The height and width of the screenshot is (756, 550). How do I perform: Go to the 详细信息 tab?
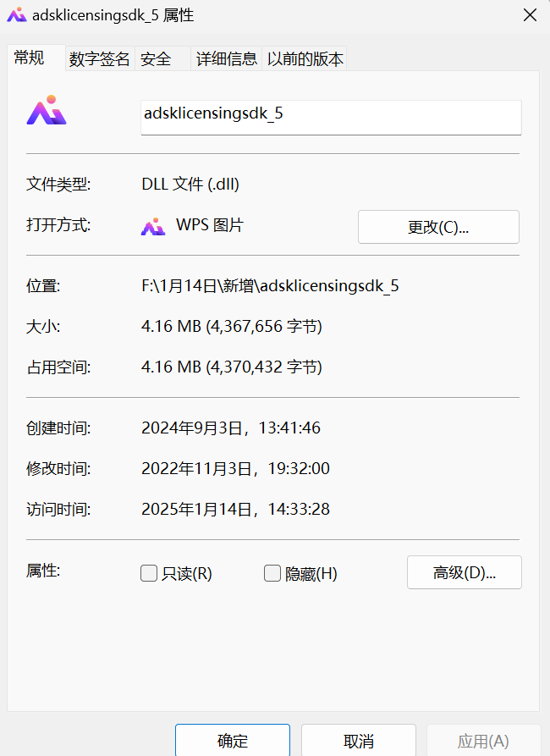pos(226,59)
